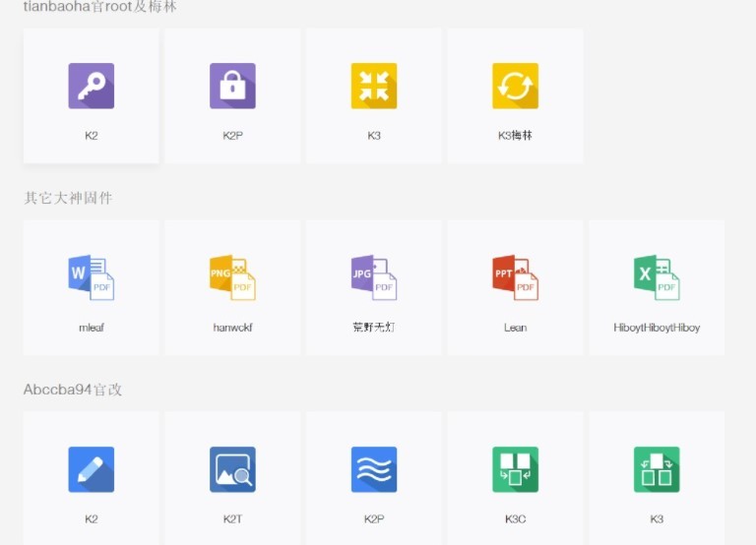The height and width of the screenshot is (545, 756).
Task: Select the blue pencil K2 icon
Action: coord(91,469)
